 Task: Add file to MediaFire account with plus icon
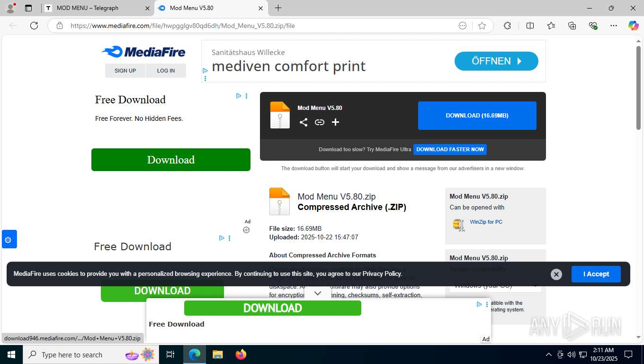pos(335,122)
